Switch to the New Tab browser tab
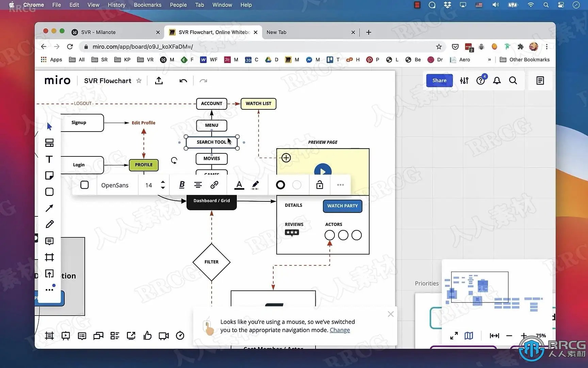588x368 pixels. point(310,32)
